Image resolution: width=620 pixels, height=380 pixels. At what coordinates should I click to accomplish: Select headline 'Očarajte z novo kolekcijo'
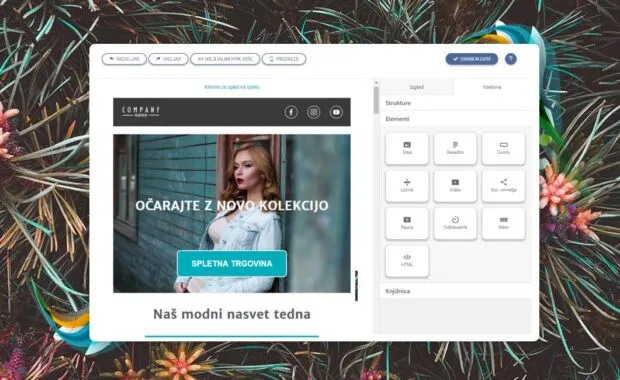232,206
